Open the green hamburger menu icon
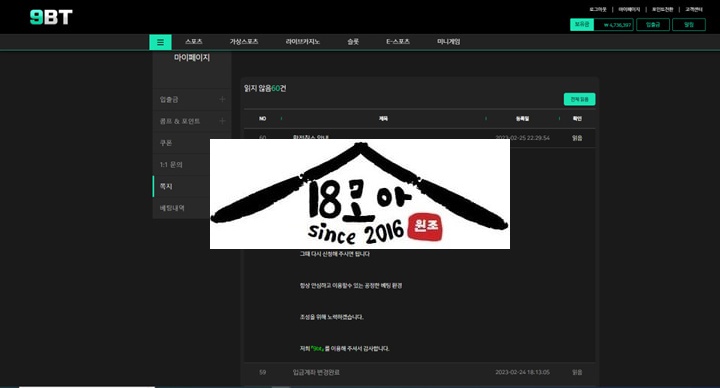The width and height of the screenshot is (720, 388). click(160, 42)
